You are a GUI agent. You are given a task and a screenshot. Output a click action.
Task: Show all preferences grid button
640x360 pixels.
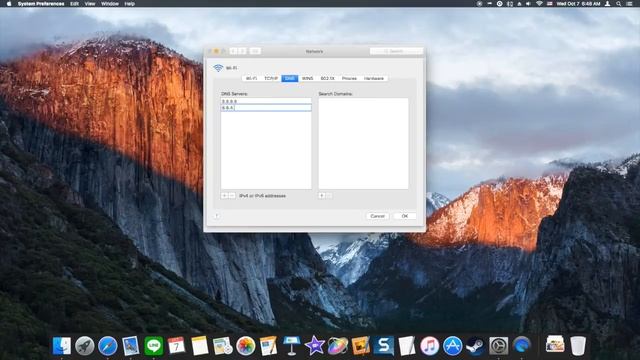[x=255, y=51]
